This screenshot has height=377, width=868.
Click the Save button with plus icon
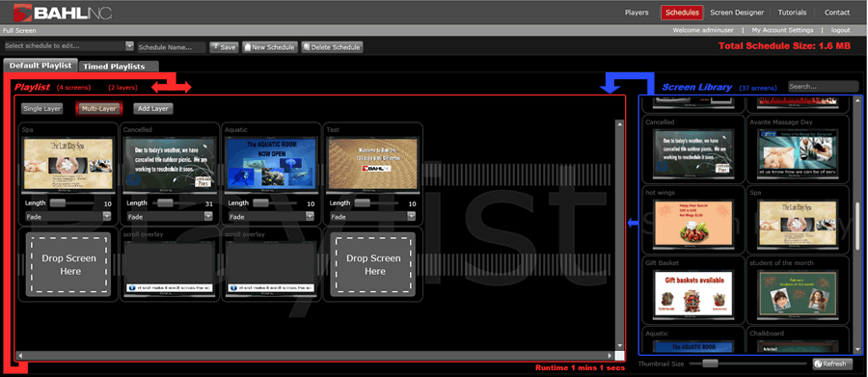(224, 47)
